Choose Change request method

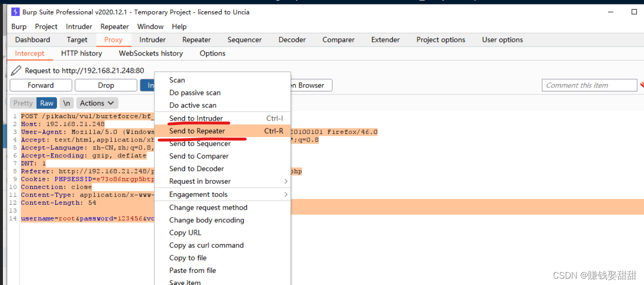(222, 208)
